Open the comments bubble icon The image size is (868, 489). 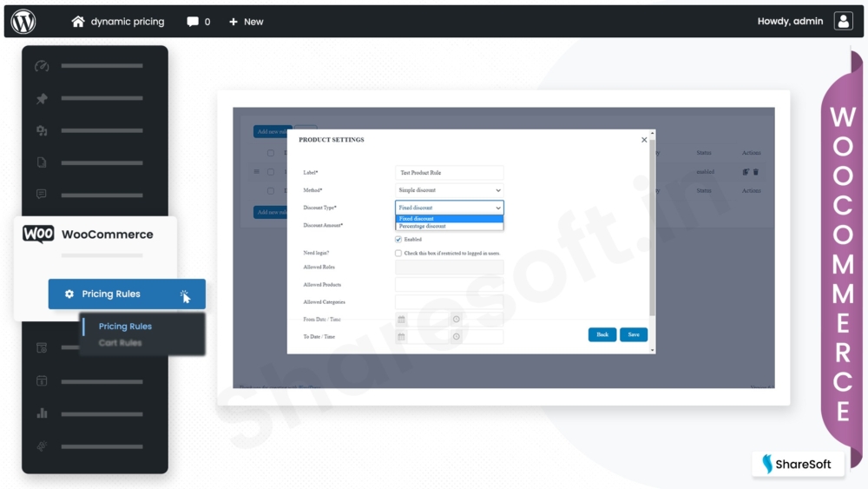pos(192,22)
